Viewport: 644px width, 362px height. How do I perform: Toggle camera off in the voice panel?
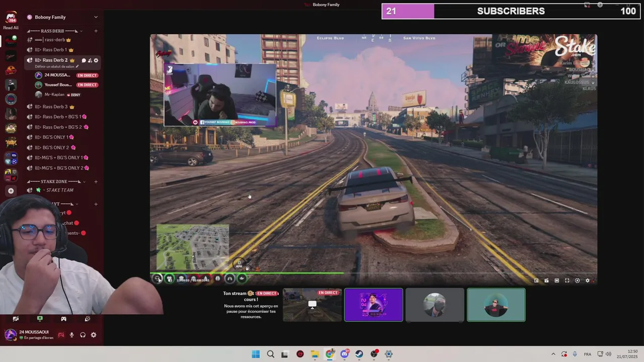click(x=16, y=319)
